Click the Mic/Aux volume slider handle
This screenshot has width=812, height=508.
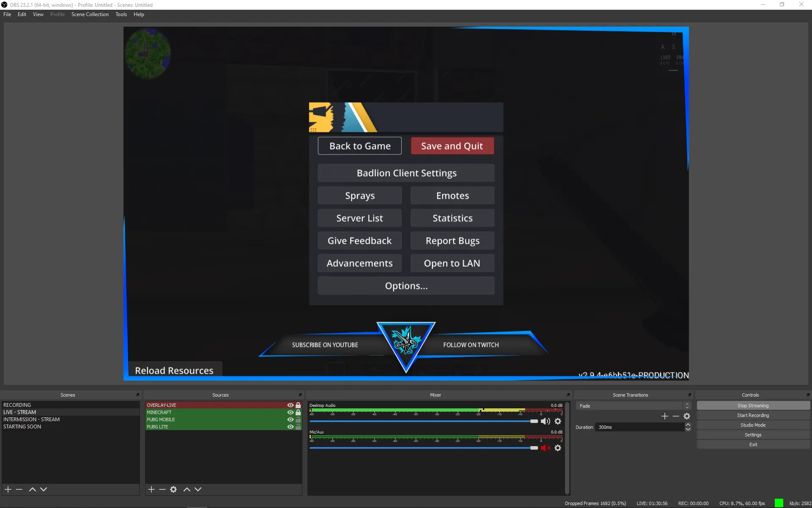(x=534, y=448)
